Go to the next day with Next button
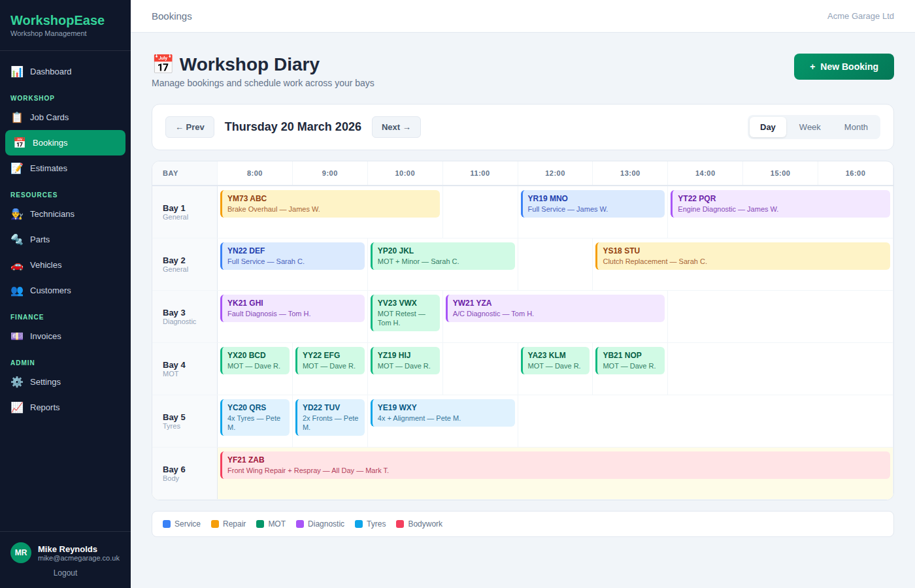915x588 pixels. point(396,127)
